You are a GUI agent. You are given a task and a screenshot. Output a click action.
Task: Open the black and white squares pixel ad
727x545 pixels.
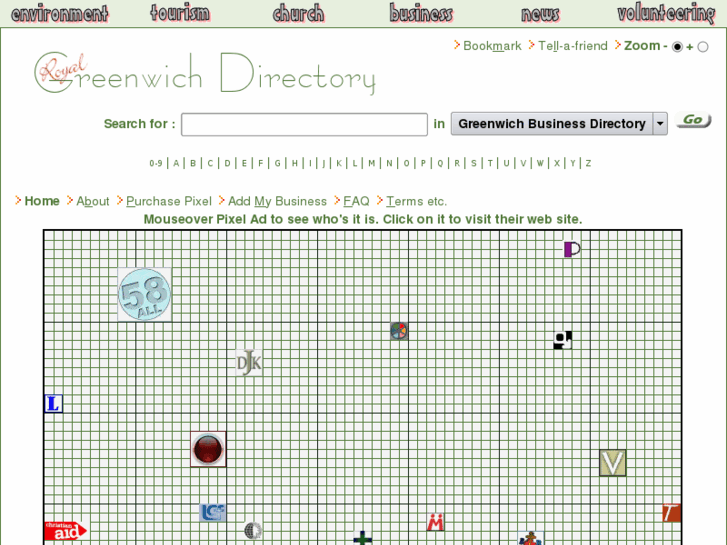562,340
